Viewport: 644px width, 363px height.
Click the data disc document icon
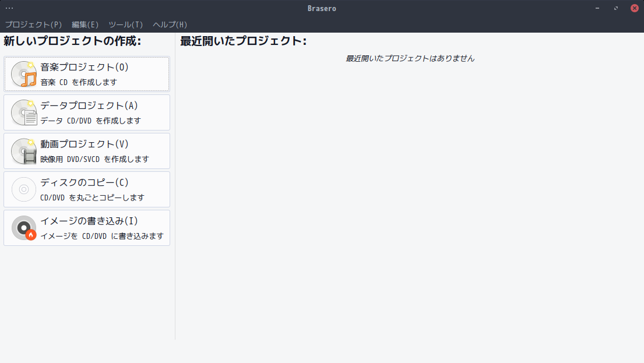pyautogui.click(x=24, y=112)
